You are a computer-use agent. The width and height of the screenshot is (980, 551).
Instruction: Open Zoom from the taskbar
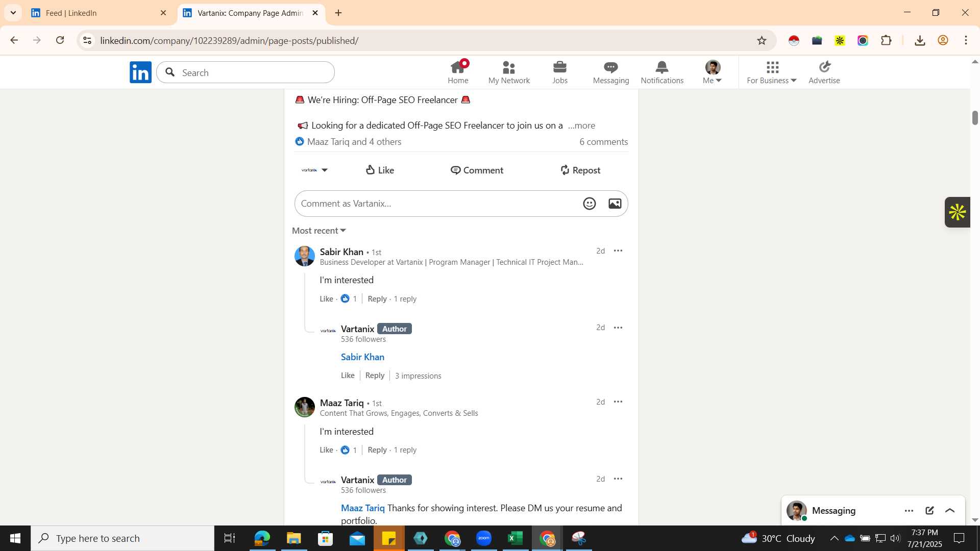pos(484,538)
